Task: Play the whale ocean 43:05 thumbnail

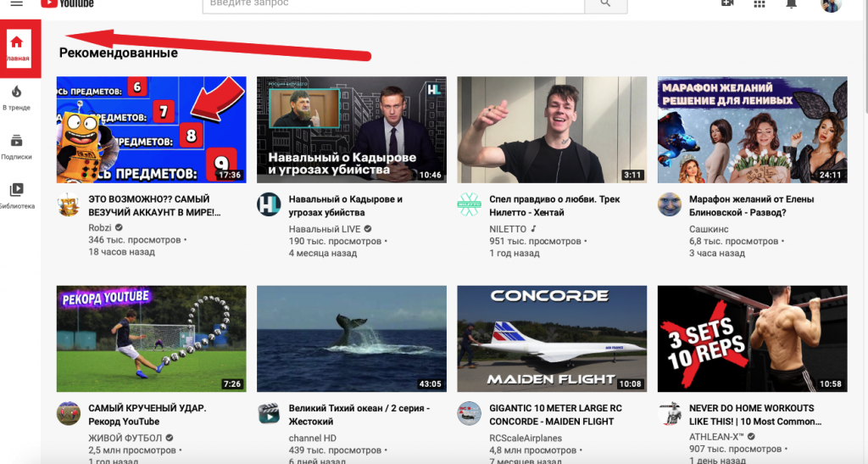Action: [x=352, y=338]
